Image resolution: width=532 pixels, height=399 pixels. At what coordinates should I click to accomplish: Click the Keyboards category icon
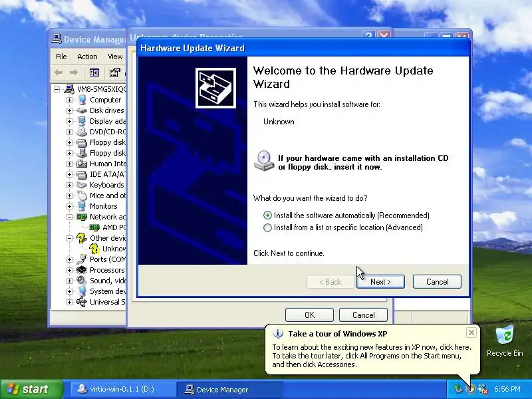pos(82,185)
